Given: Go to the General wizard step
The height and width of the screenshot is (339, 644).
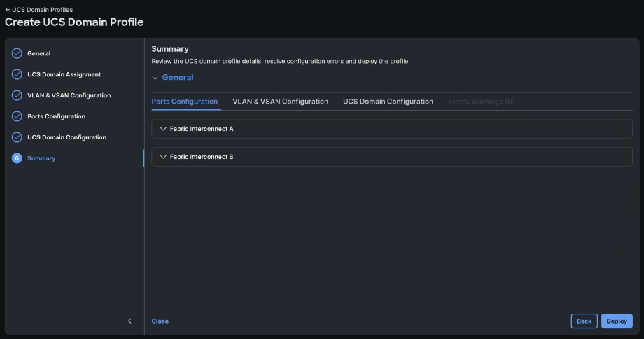Looking at the screenshot, I should pos(39,53).
